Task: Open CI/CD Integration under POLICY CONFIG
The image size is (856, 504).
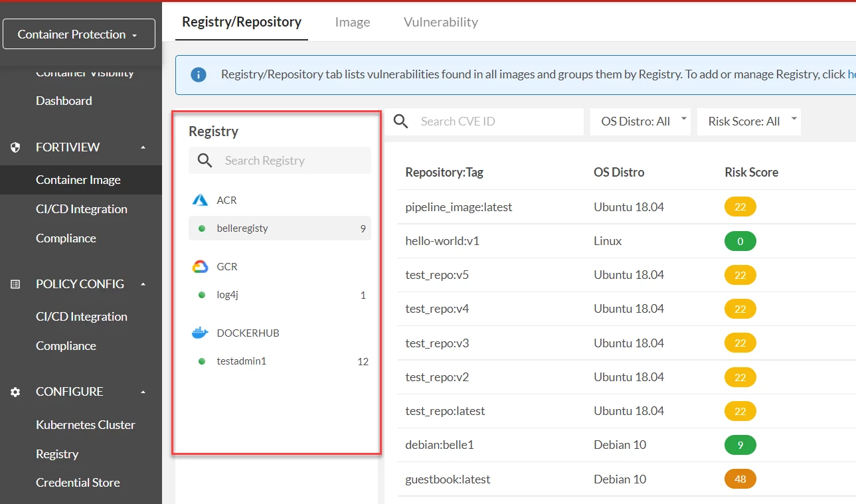Action: pyautogui.click(x=82, y=317)
